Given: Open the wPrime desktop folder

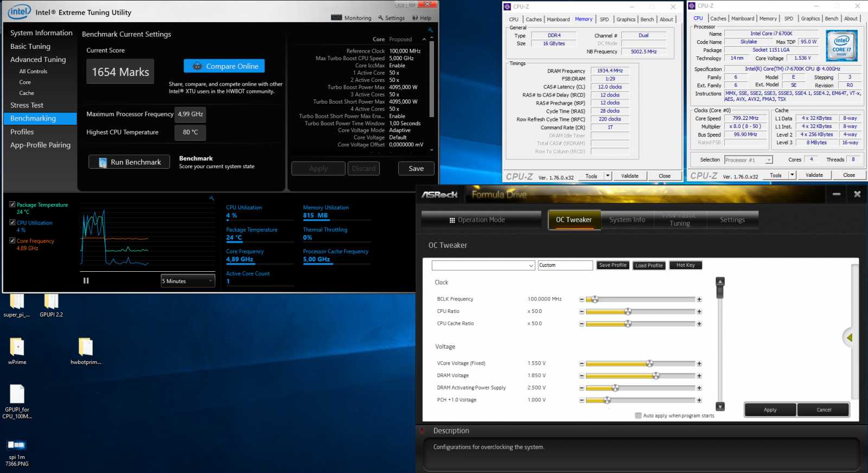Looking at the screenshot, I should pyautogui.click(x=17, y=351).
